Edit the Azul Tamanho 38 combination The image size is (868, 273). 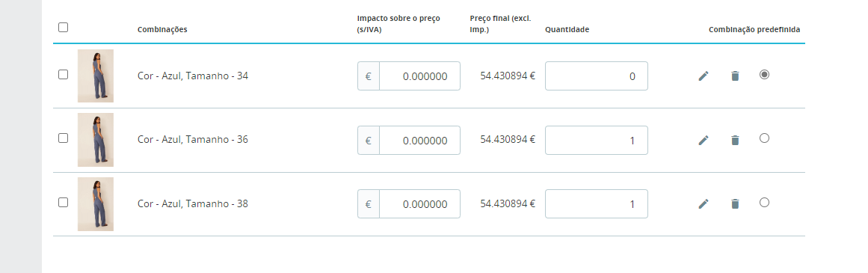(704, 204)
